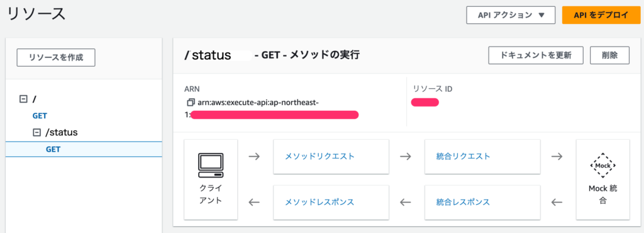The width and height of the screenshot is (644, 233).
Task: Click left arrow from Mock to 統合レスポンス
Action: (x=557, y=202)
